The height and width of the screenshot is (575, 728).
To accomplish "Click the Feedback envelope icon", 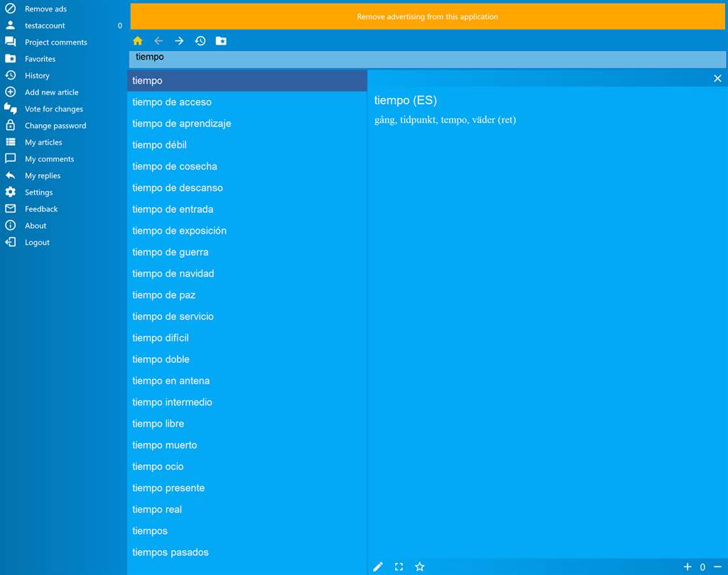I will [10, 209].
